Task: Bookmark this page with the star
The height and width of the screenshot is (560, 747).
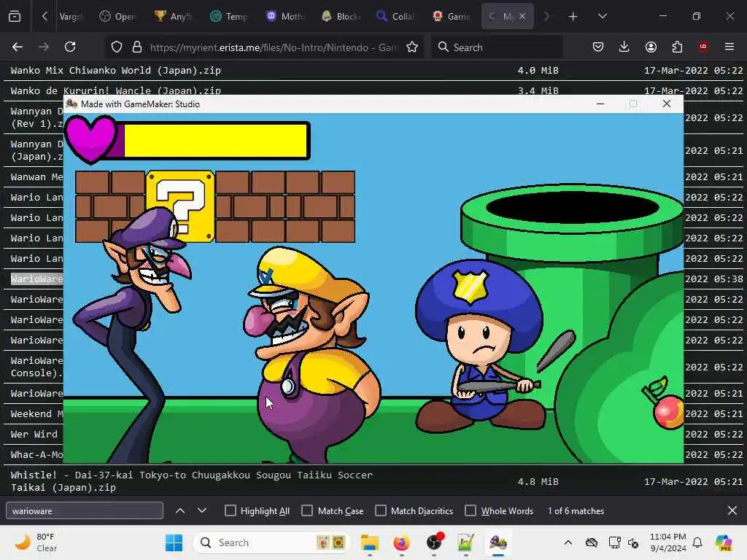Action: pos(412,47)
